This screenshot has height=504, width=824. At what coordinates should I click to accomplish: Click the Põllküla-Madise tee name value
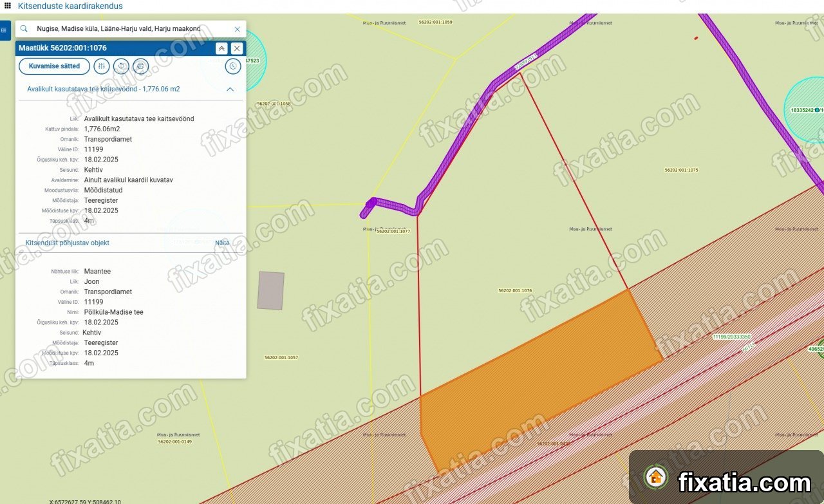click(113, 312)
